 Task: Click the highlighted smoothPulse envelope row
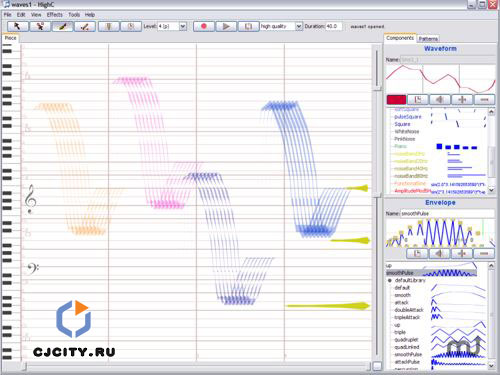coord(432,273)
